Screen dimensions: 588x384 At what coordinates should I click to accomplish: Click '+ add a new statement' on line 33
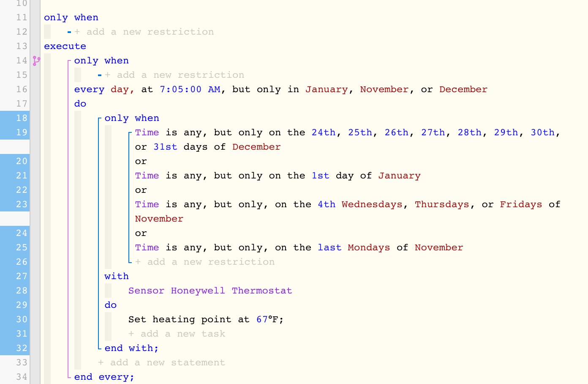click(x=162, y=362)
